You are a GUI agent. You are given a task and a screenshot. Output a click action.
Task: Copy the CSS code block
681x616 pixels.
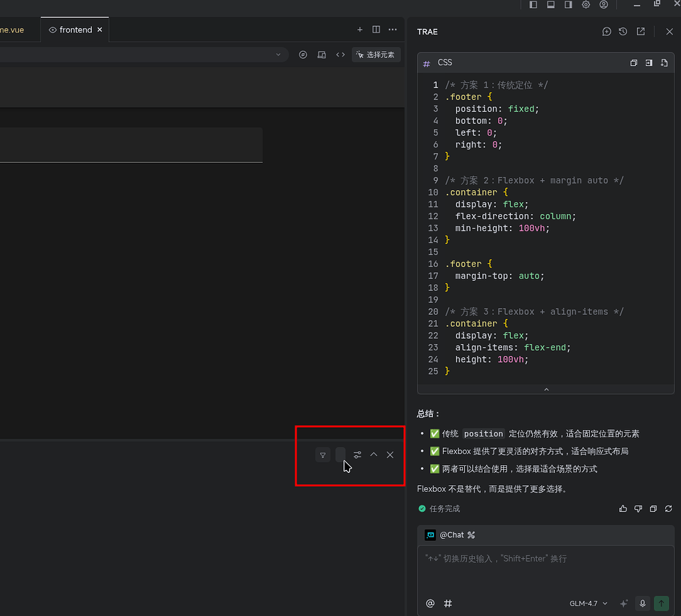(634, 63)
